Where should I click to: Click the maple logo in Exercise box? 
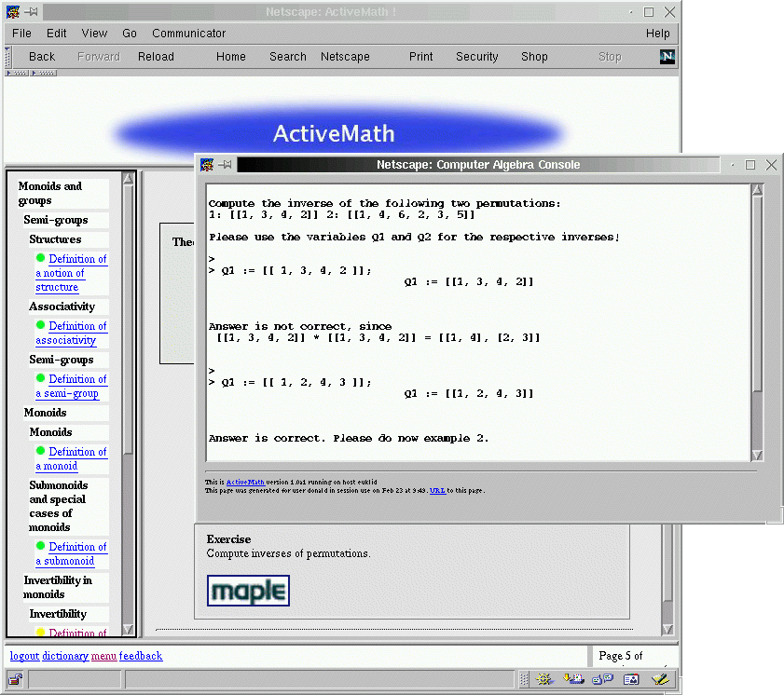(248, 591)
